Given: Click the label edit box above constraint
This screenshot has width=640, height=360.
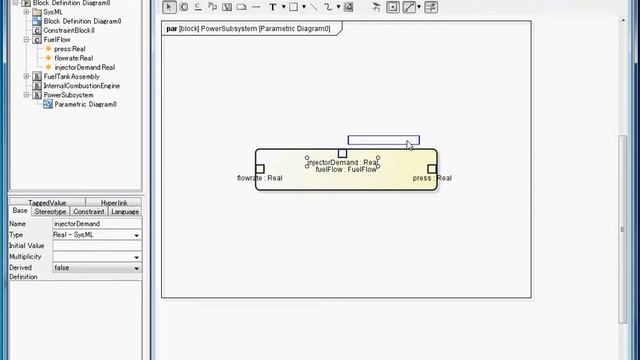Looking at the screenshot, I should point(384,140).
